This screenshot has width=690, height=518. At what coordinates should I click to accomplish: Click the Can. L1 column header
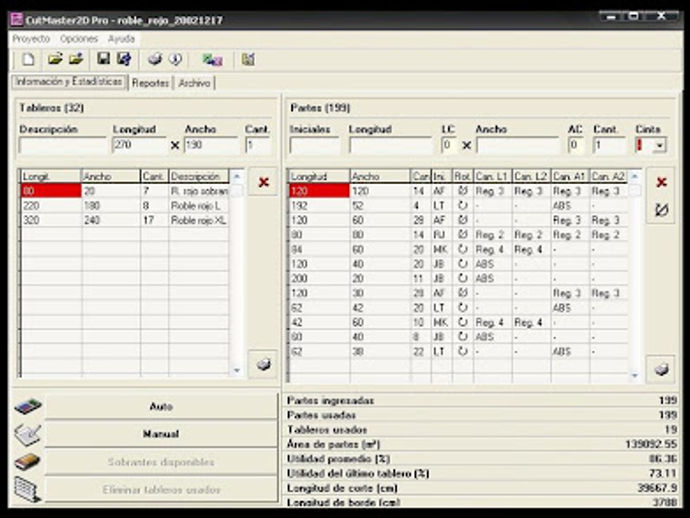[x=492, y=176]
